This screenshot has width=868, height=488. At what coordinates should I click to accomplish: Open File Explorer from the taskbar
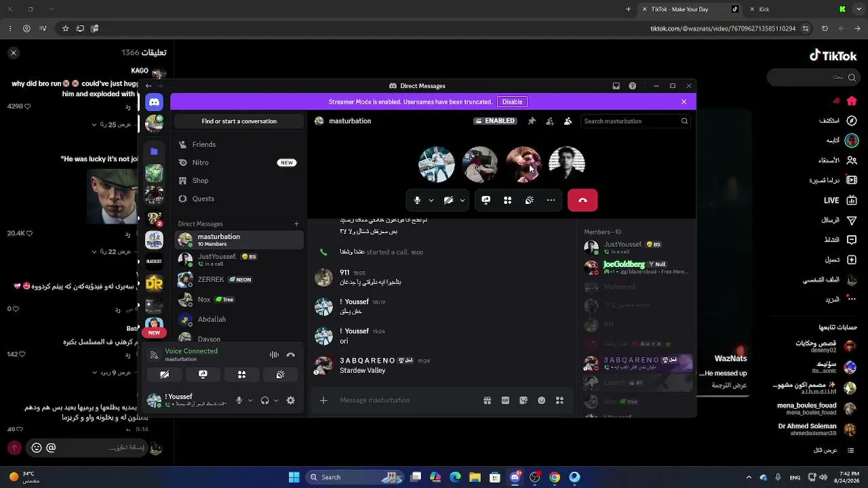click(475, 477)
